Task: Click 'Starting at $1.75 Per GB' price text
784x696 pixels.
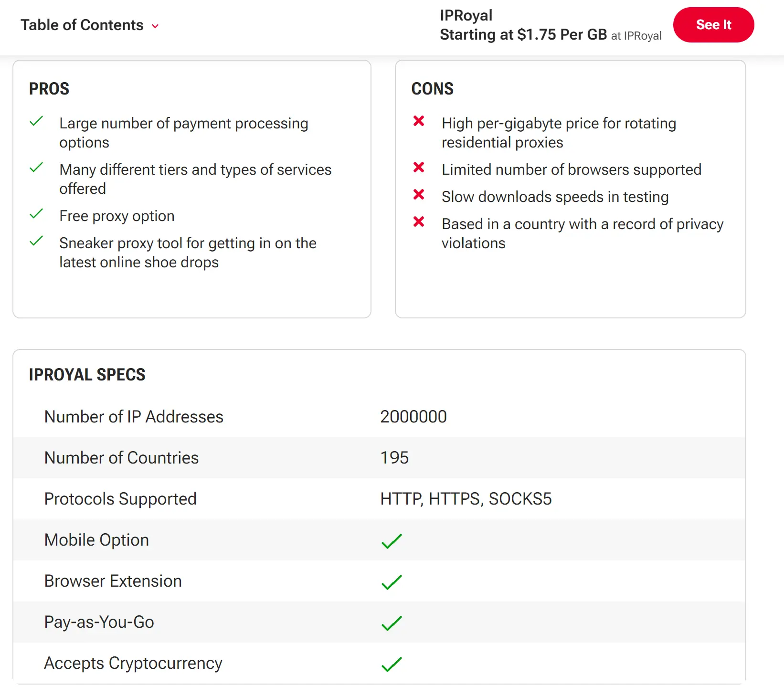Action: pos(523,34)
